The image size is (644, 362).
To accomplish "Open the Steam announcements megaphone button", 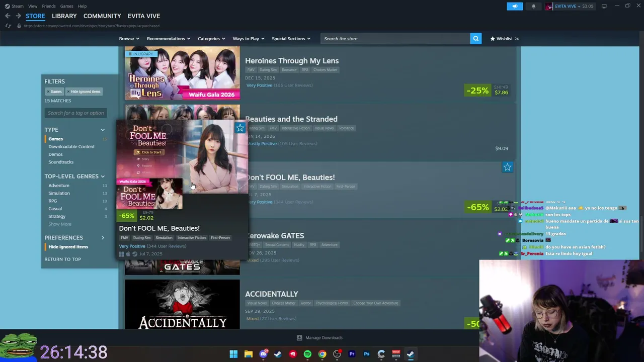I will tap(515, 6).
